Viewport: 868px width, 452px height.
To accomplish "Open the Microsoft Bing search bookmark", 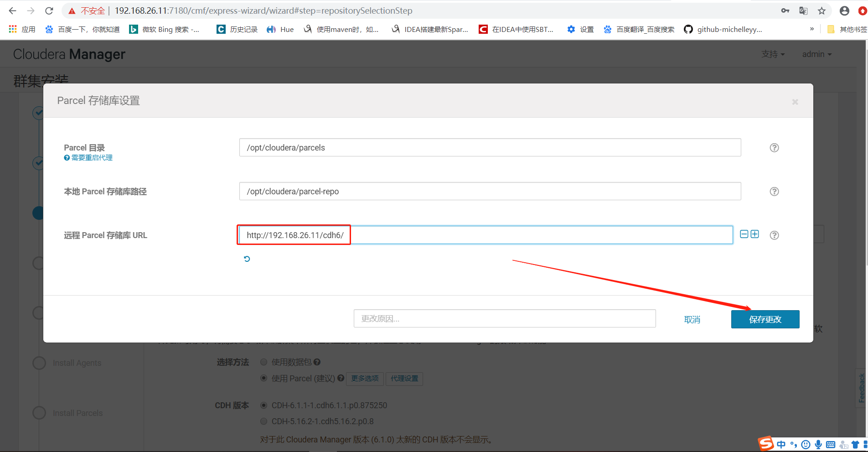I will click(164, 29).
